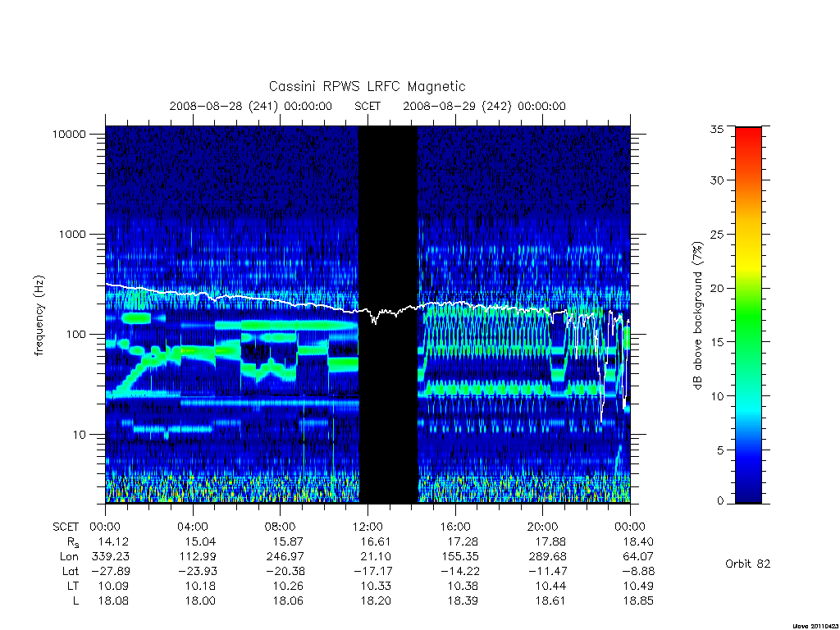
Task: Click the '35' colorbar tick value
Action: [x=716, y=129]
